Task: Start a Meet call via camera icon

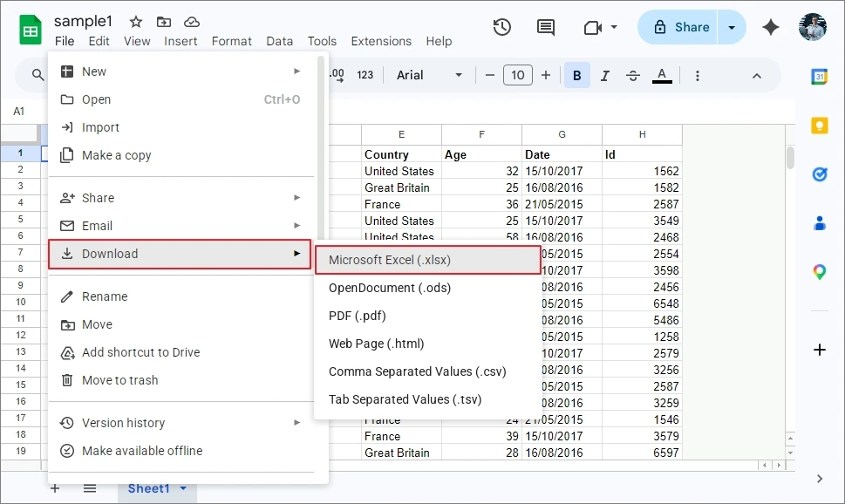Action: click(593, 27)
